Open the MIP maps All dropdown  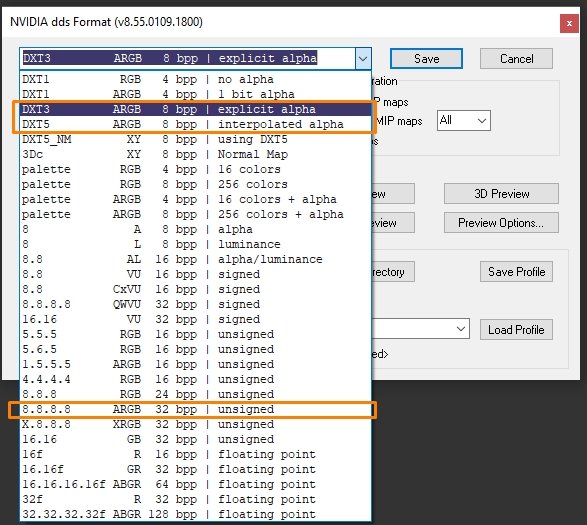pos(463,120)
